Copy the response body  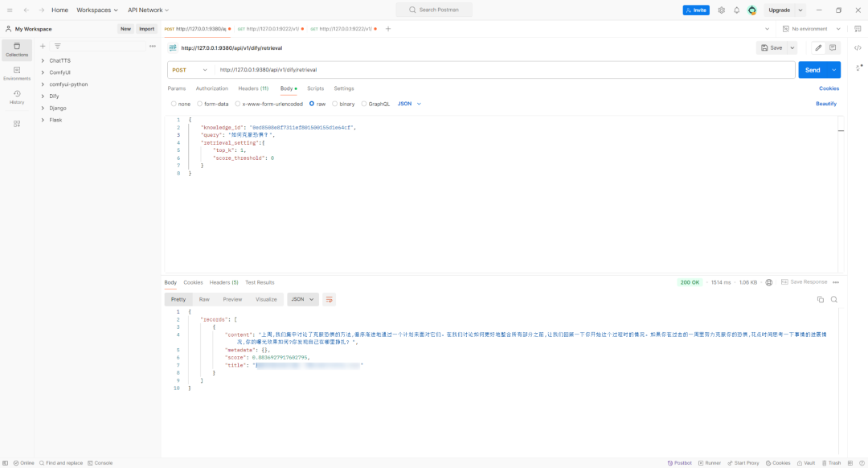click(x=821, y=300)
